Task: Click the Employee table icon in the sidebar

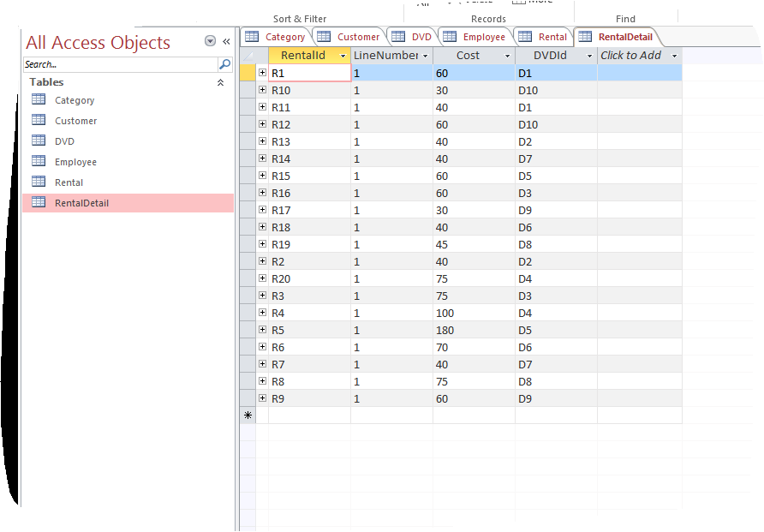Action: tap(38, 161)
